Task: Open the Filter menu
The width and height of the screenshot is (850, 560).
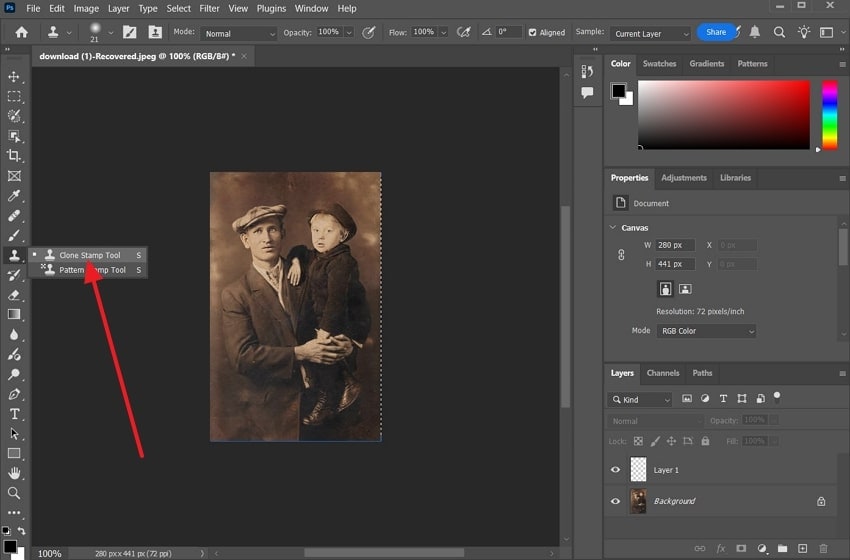Action: coord(209,9)
